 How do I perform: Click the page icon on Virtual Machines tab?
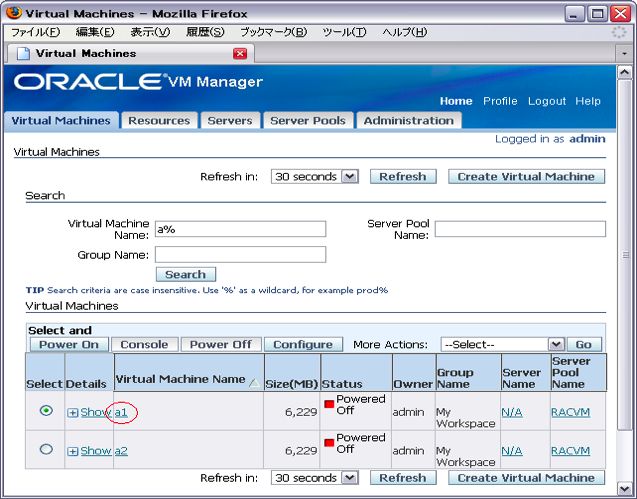tap(23, 53)
